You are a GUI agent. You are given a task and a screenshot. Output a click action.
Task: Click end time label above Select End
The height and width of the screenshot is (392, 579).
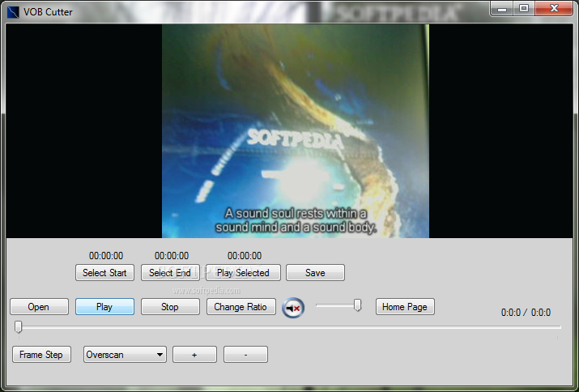click(172, 256)
